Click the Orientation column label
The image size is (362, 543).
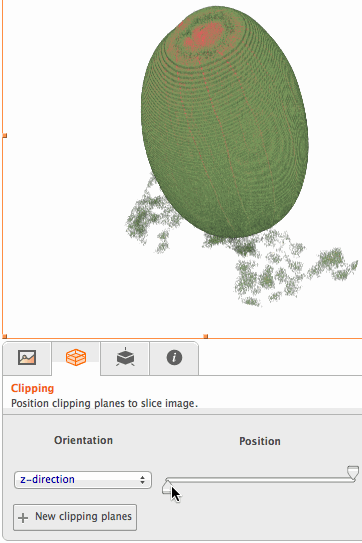pyautogui.click(x=83, y=440)
